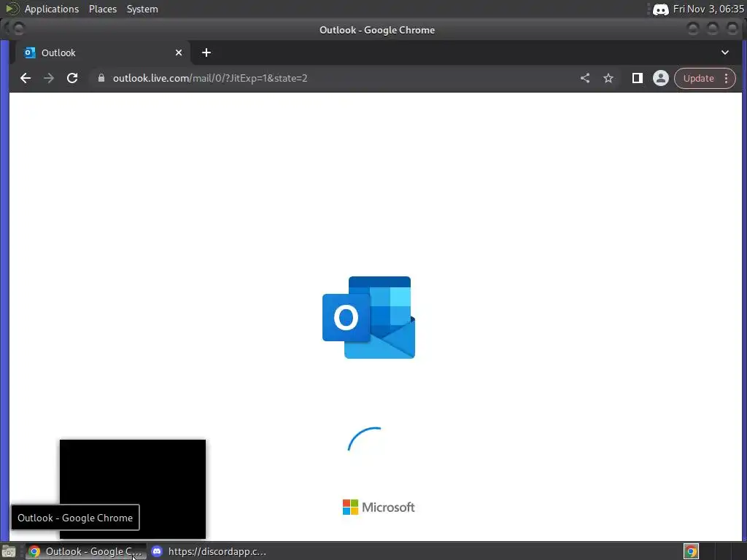Switch to discordapp taskbar window
747x560 pixels.
click(209, 551)
